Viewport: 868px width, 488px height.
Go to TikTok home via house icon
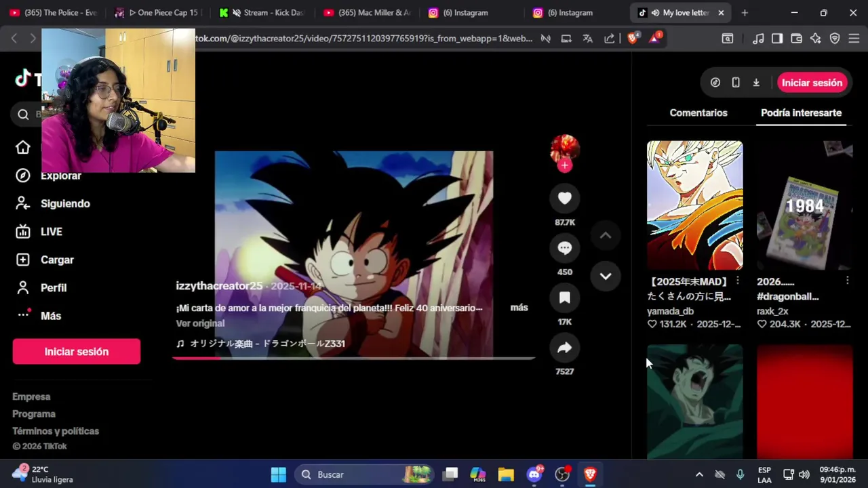(x=23, y=147)
